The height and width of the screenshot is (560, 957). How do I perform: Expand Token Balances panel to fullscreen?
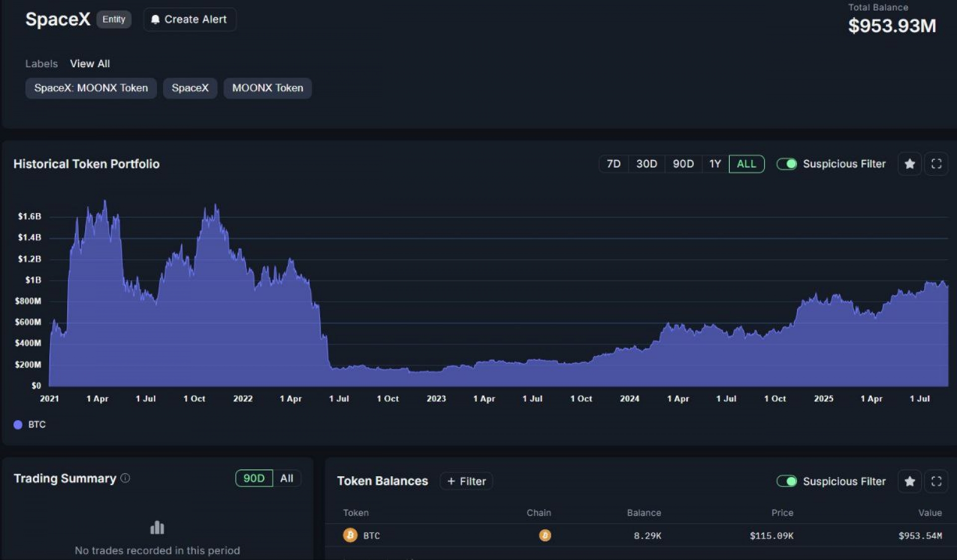pos(936,481)
